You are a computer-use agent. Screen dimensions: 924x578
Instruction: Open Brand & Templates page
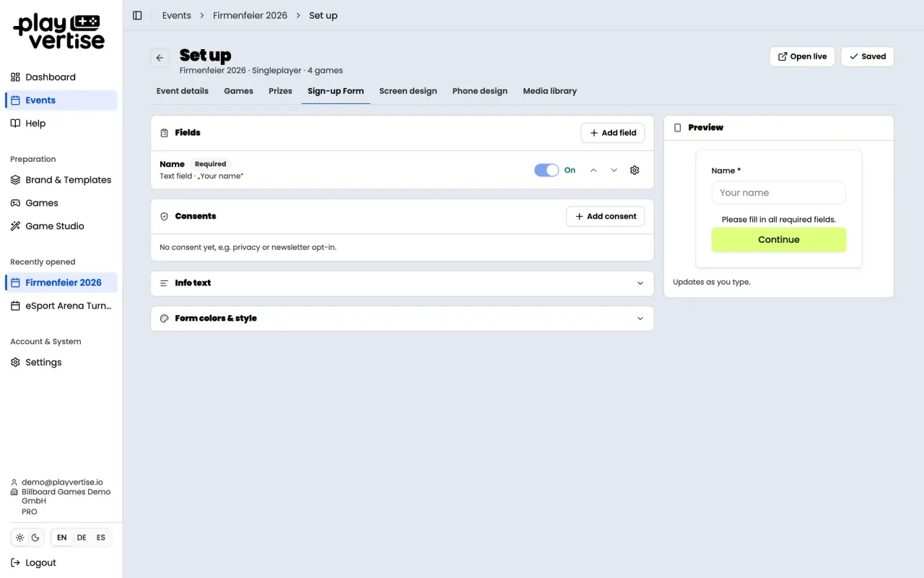61,180
